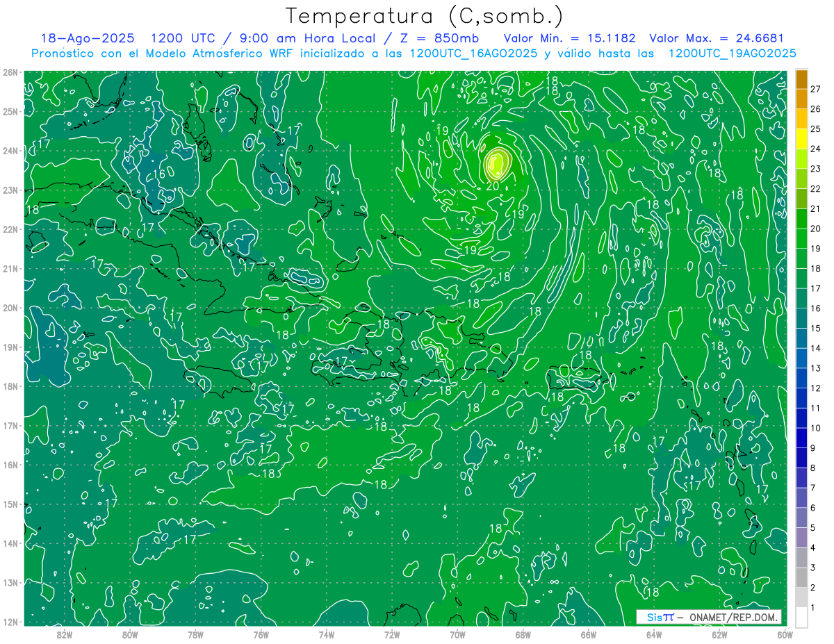Screen dimensions: 834x644
Task: Click longitude axis label "68W"
Action: tap(523, 634)
